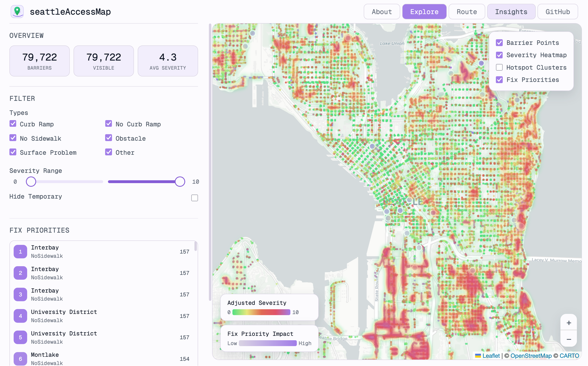The image size is (588, 366).
Task: Click the Fix Priority Impact legend bar
Action: (x=268, y=343)
